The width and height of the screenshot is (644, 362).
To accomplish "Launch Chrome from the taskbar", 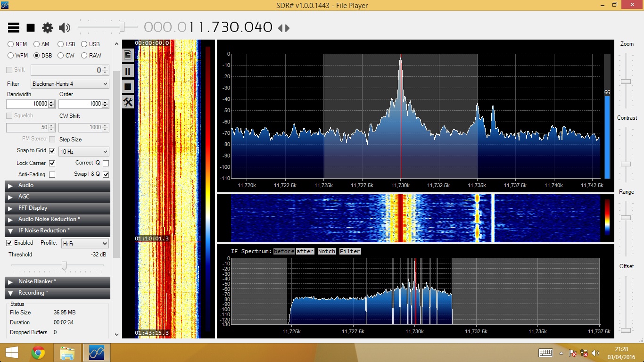I will point(38,353).
